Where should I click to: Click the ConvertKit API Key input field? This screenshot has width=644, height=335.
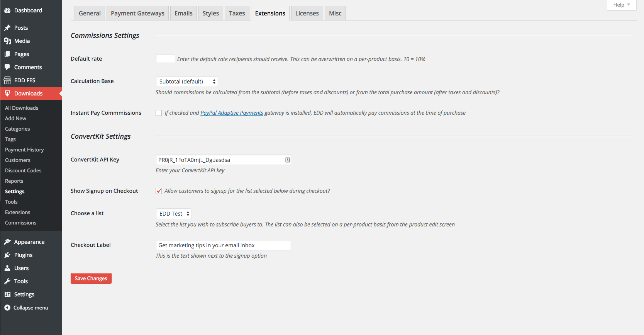pos(220,160)
